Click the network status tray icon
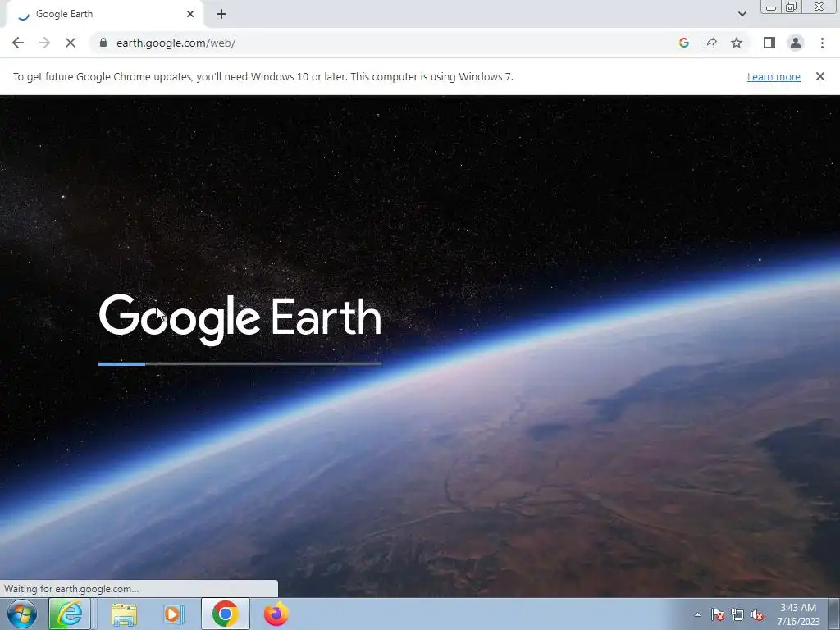Image resolution: width=840 pixels, height=630 pixels. click(x=737, y=614)
